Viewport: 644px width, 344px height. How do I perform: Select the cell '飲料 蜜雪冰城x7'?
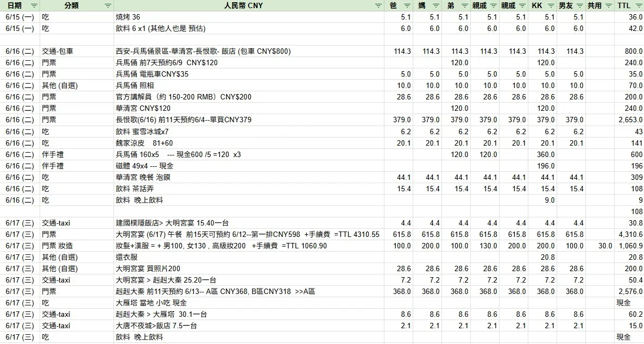coord(249,132)
